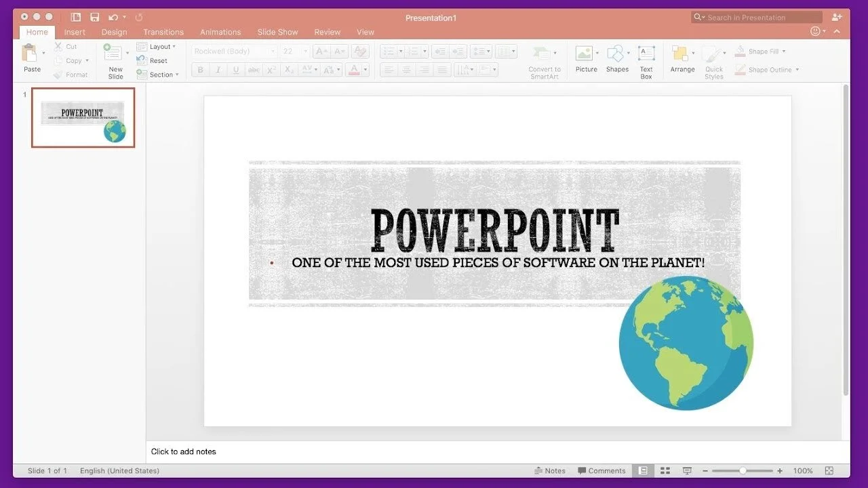The height and width of the screenshot is (488, 868).
Task: Open the Review tab
Action: [328, 32]
